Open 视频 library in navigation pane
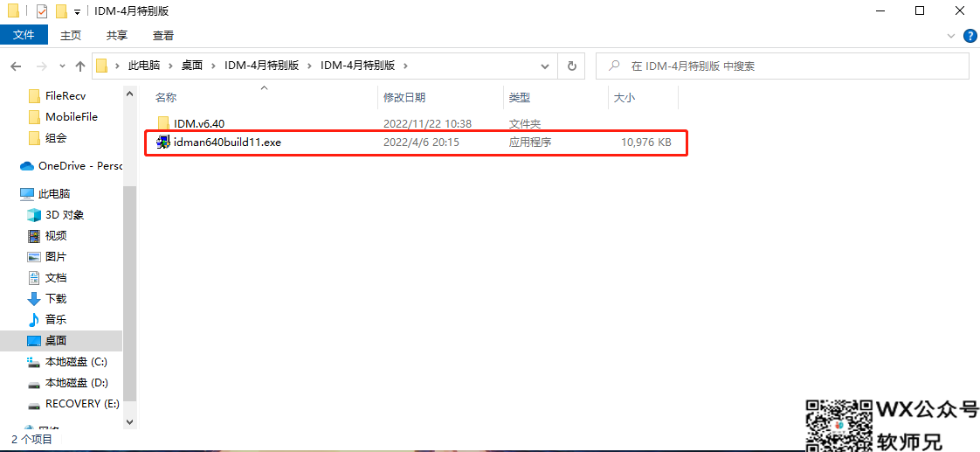The width and height of the screenshot is (980, 452). pyautogui.click(x=56, y=236)
